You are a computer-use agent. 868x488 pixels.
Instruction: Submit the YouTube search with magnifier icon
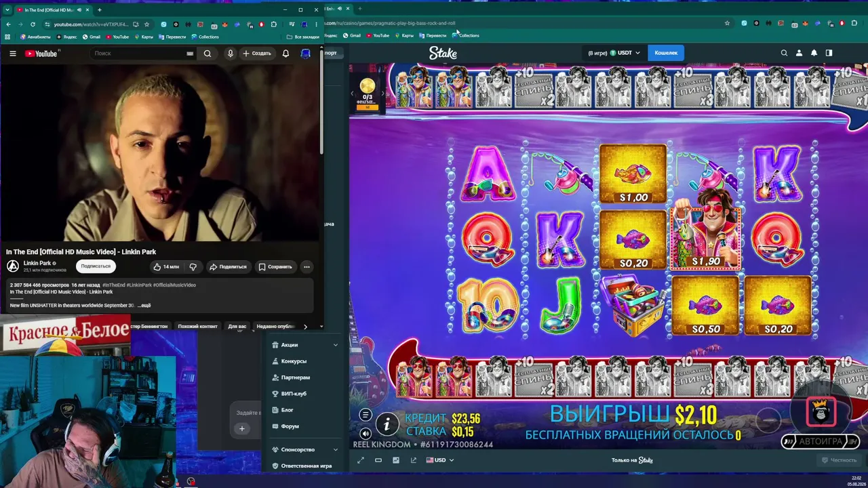[208, 54]
